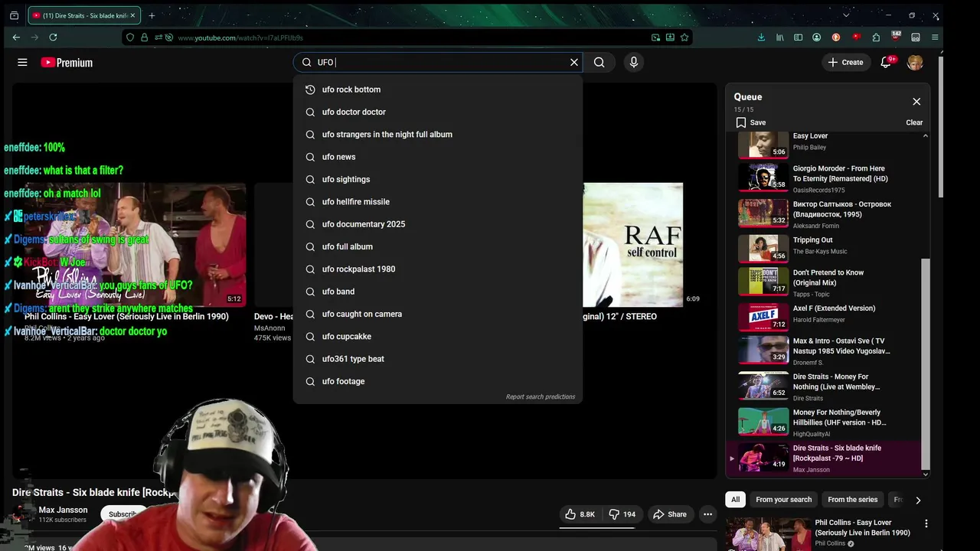Open options for Phil Collins recommended video
Viewport: 980px width, 551px height.
tap(926, 524)
